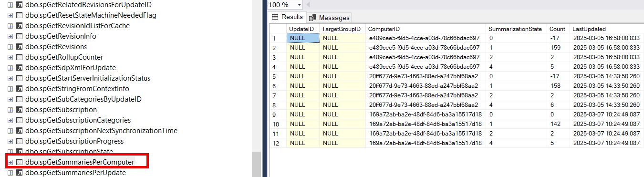The height and width of the screenshot is (177, 644).
Task: Click stored procedure icon of spGetResetStateMachineNeededFlag
Action: pos(20,15)
